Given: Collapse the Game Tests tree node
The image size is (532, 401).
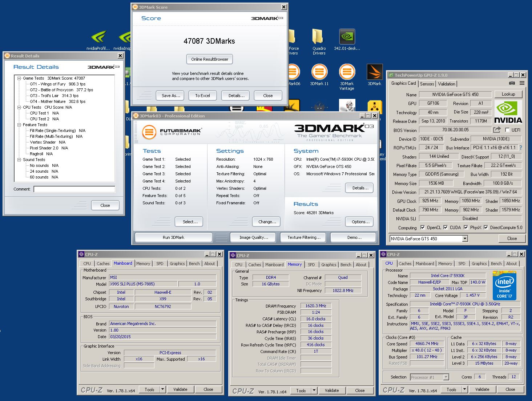Looking at the screenshot, I should pyautogui.click(x=19, y=78).
